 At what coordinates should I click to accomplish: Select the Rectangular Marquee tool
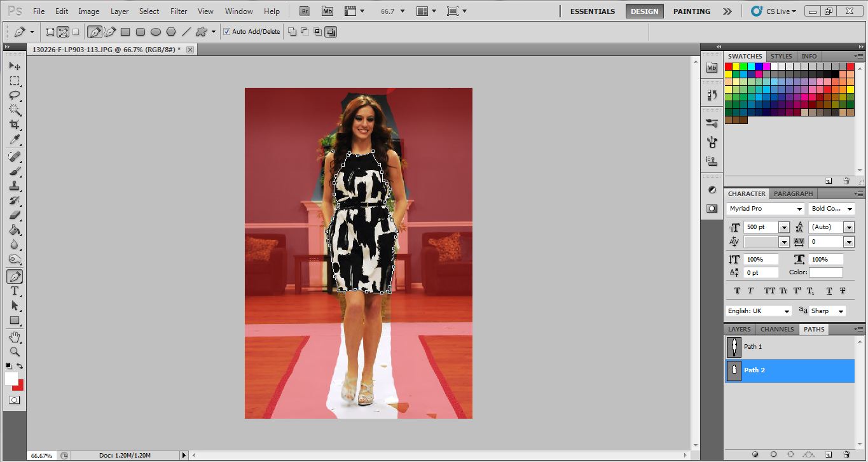pos(14,81)
